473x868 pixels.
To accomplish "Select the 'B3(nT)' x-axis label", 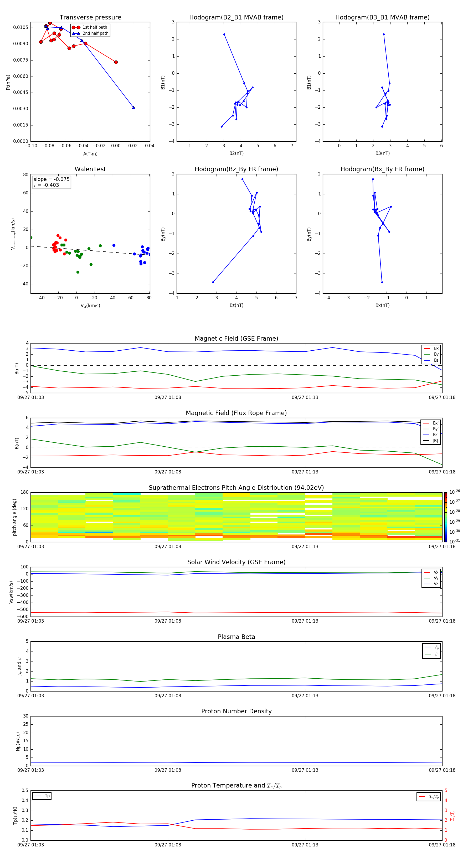I will click(x=382, y=153).
